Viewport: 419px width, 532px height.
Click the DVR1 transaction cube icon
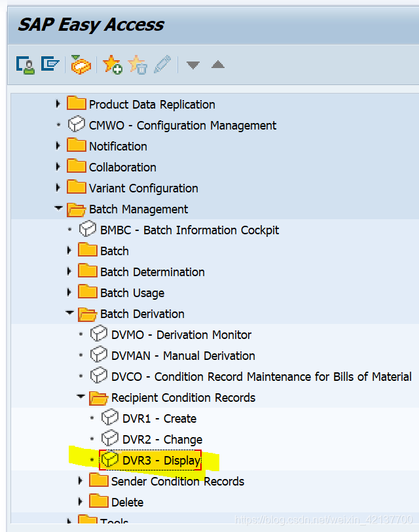coord(110,417)
